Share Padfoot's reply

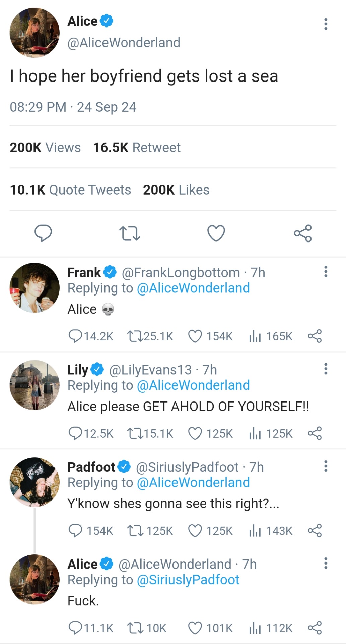point(315,531)
